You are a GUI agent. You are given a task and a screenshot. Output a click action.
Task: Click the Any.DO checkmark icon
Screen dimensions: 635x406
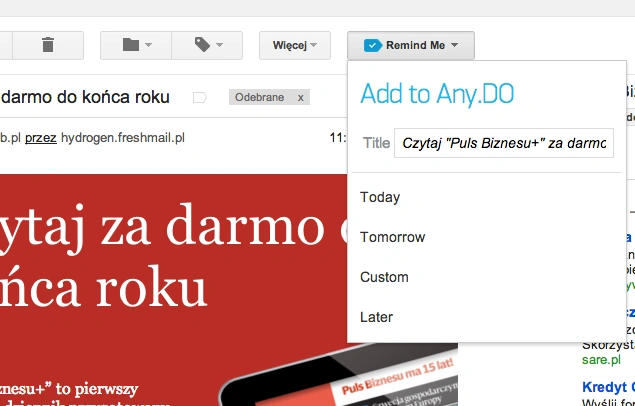[373, 45]
